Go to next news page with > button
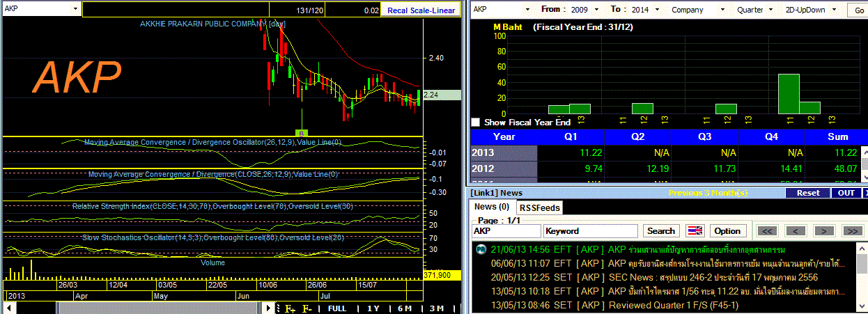 click(x=823, y=230)
